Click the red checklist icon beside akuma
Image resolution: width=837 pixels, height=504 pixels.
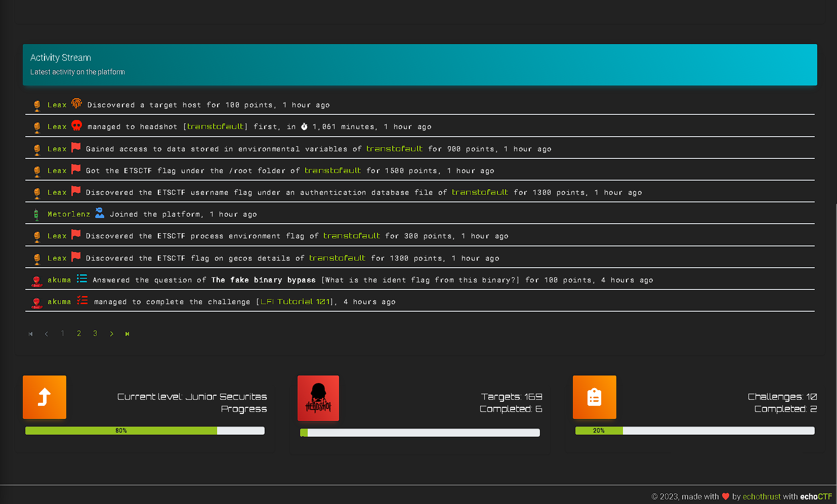click(x=82, y=301)
